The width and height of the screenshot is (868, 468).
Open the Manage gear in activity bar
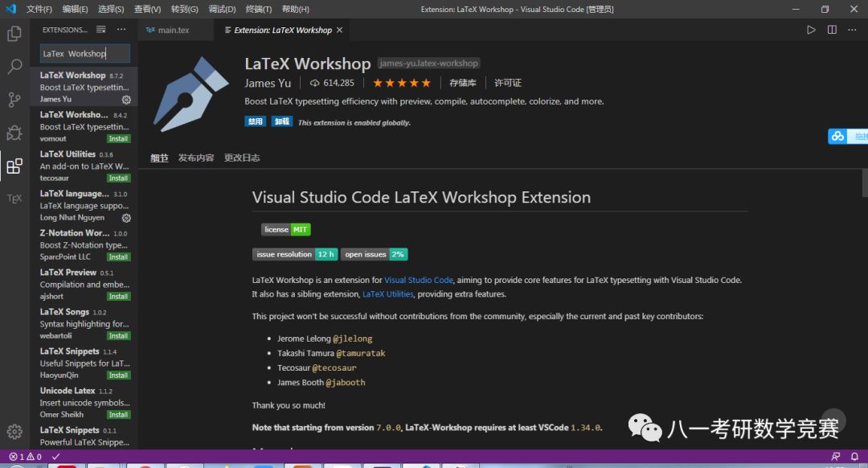(x=14, y=432)
